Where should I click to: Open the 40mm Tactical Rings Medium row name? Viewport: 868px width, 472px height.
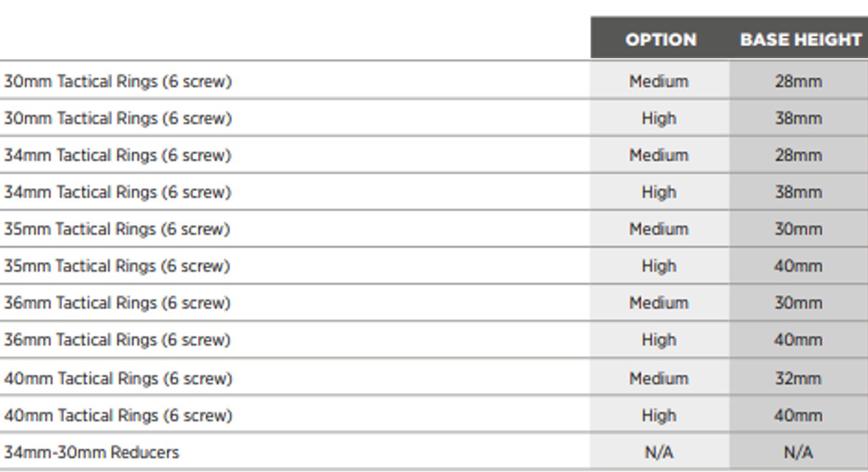coord(118,378)
